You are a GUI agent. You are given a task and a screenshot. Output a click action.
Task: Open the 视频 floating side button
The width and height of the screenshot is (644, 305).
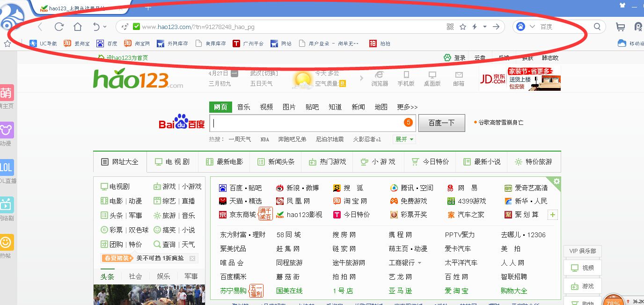pyautogui.click(x=583, y=268)
